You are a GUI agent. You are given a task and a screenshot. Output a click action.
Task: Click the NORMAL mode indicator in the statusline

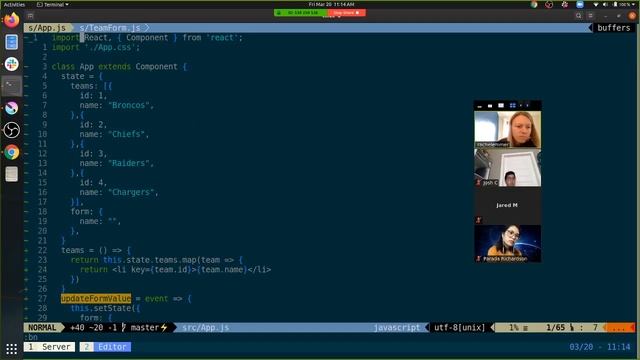click(x=42, y=327)
